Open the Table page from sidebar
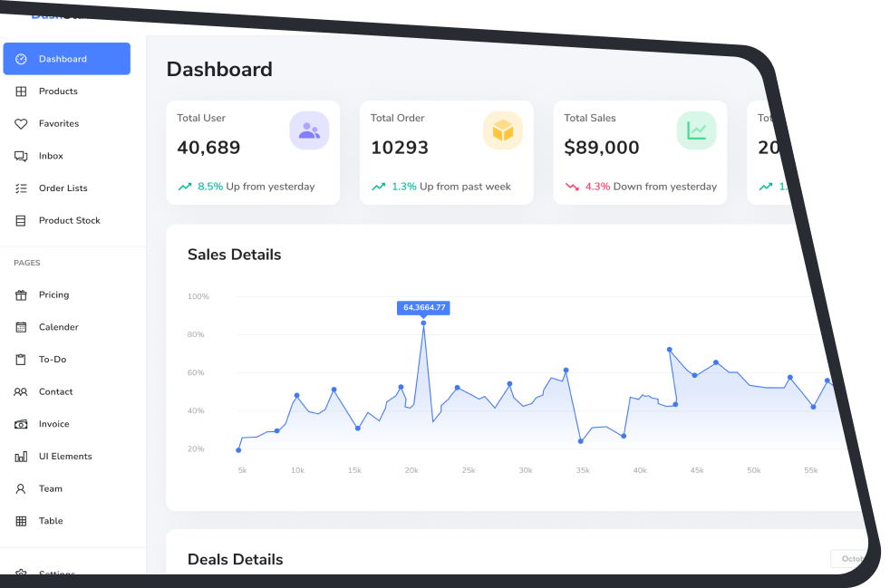This screenshot has height=588, width=890. coord(51,521)
